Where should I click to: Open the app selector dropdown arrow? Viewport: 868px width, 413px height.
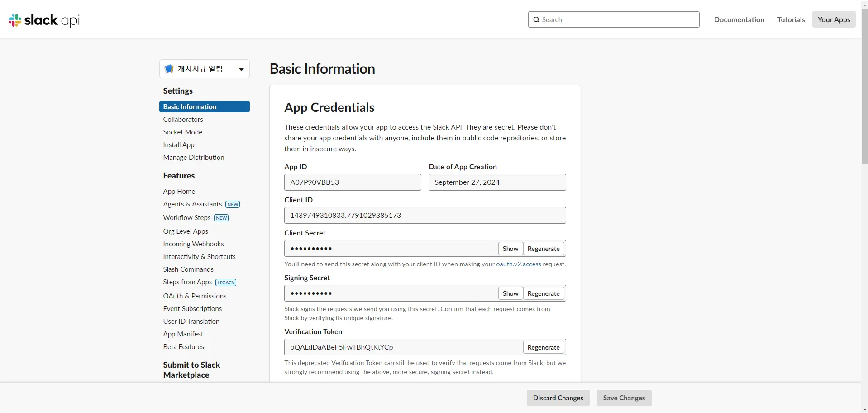click(x=241, y=69)
